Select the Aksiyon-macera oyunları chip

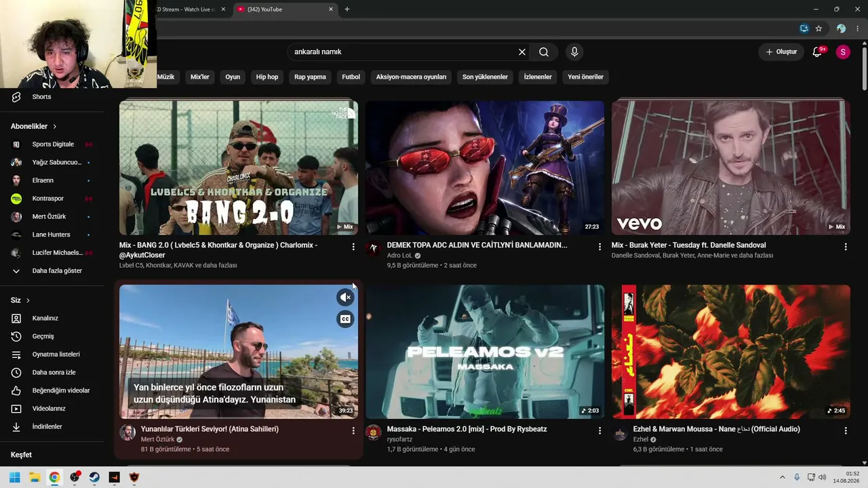pos(411,77)
